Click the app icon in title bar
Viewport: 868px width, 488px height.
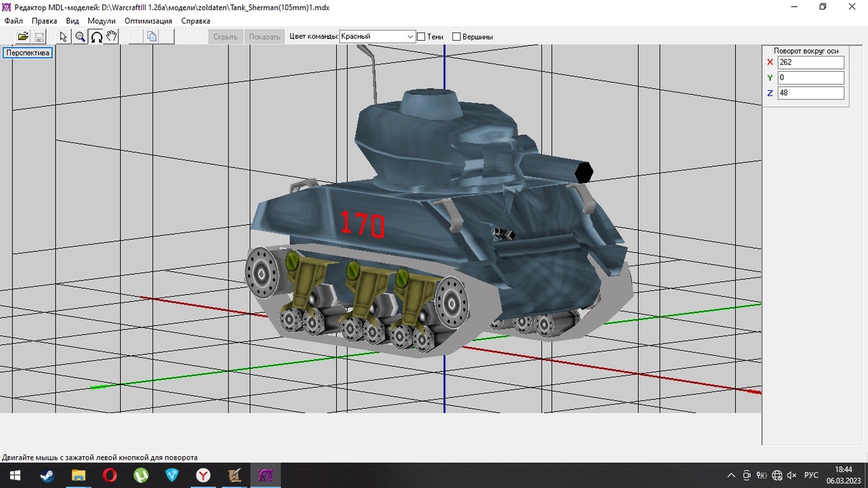(x=7, y=7)
